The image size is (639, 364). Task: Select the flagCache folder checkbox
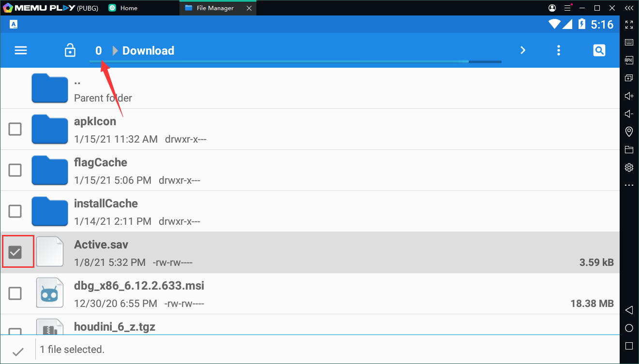(x=15, y=170)
